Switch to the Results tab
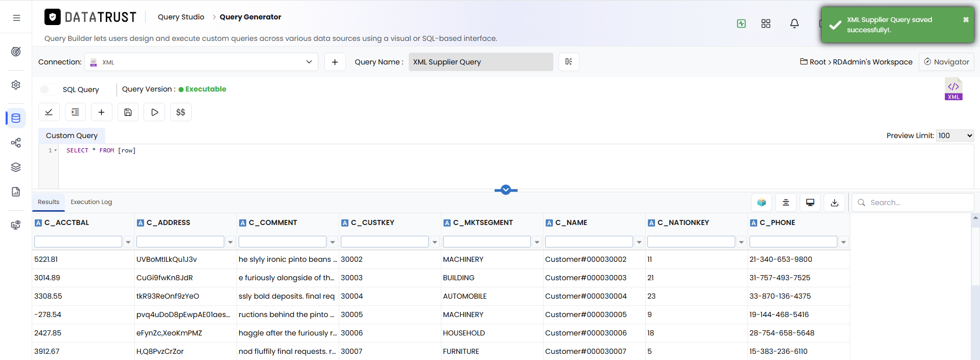The image size is (980, 360). click(49, 202)
